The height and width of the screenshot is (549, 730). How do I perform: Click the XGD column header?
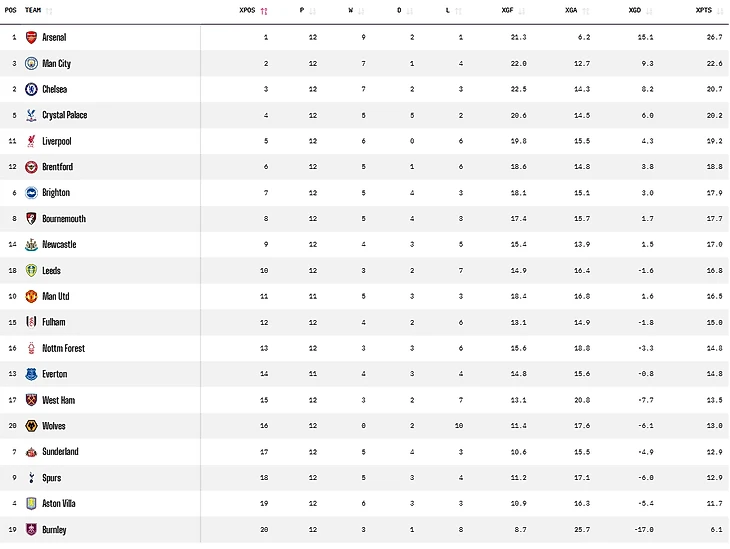pos(635,10)
